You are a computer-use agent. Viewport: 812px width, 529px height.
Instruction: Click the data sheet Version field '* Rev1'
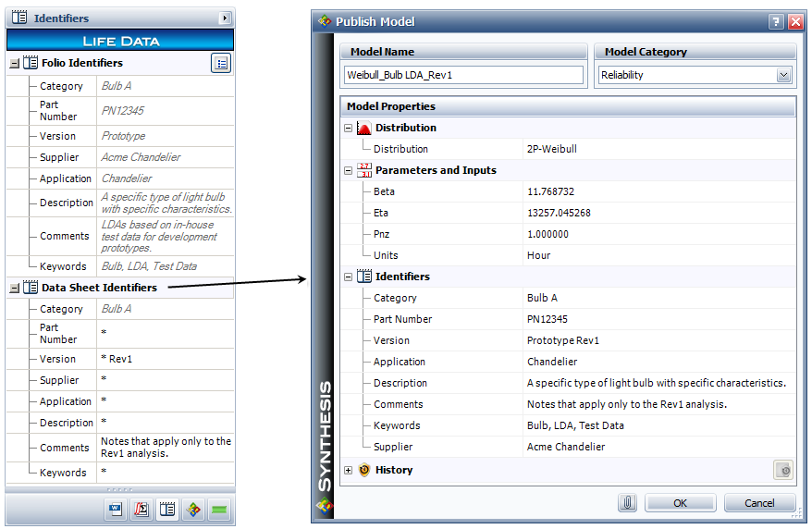click(165, 359)
